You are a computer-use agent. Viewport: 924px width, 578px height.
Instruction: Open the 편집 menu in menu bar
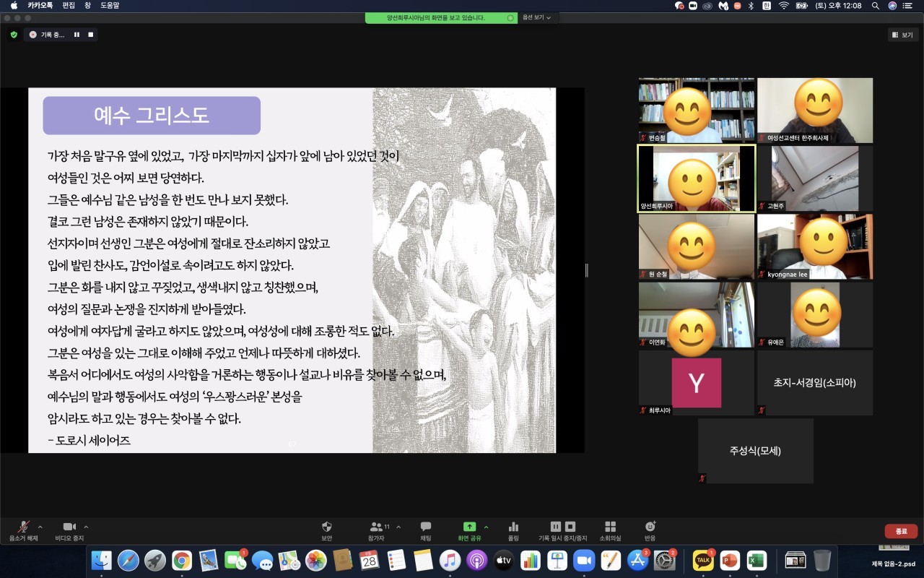pos(69,5)
